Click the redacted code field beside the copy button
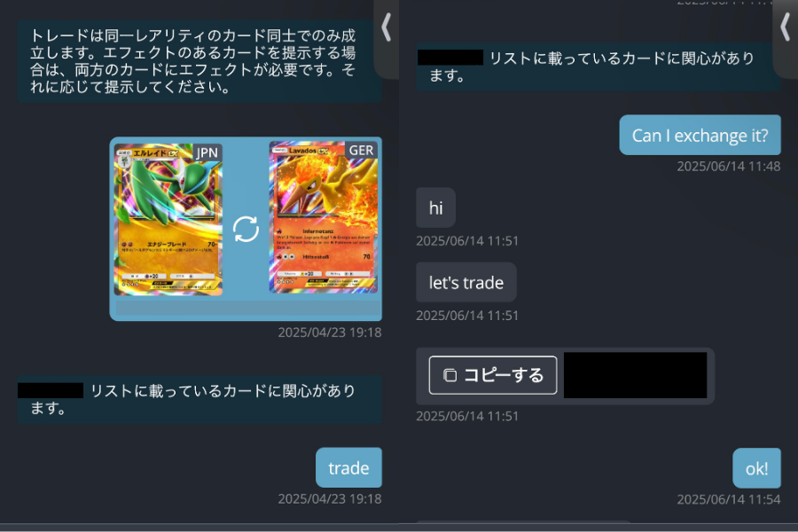The image size is (798, 532). [x=635, y=375]
